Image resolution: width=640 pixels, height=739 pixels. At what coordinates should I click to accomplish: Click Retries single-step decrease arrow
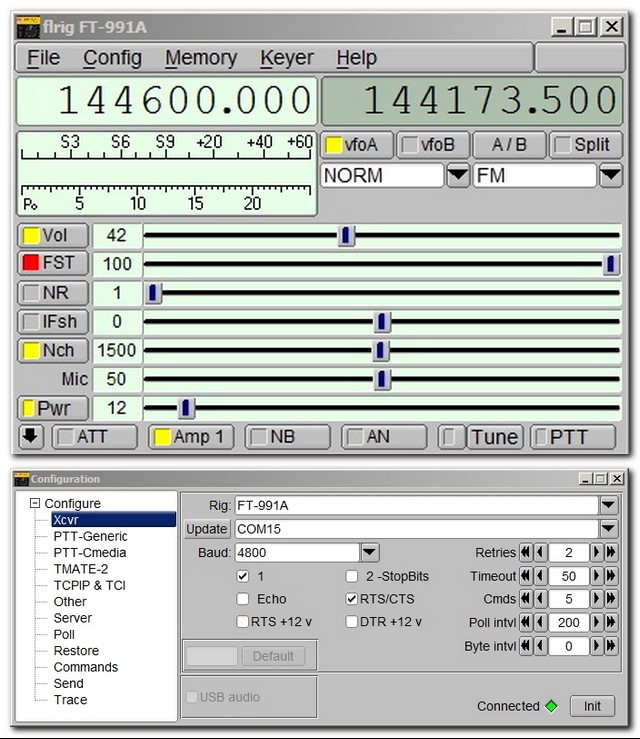(x=541, y=552)
